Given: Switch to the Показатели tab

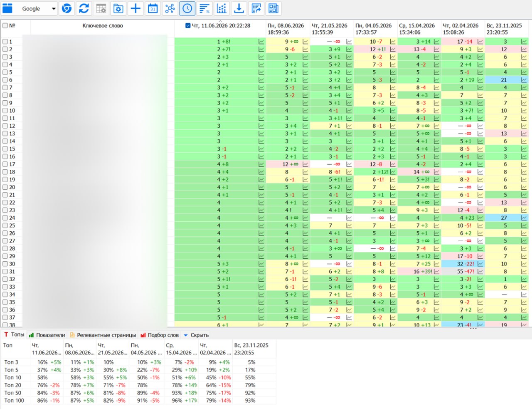Looking at the screenshot, I should 47,335.
